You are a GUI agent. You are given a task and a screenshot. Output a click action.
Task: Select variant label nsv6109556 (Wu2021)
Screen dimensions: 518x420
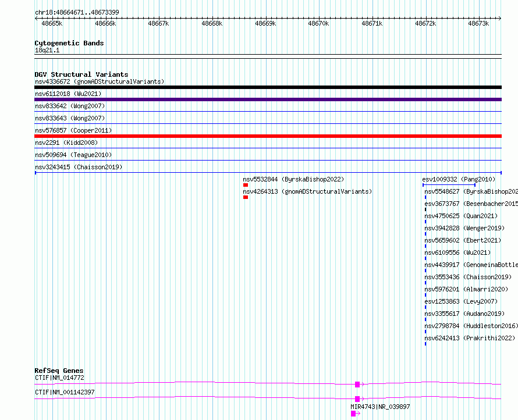pos(457,252)
